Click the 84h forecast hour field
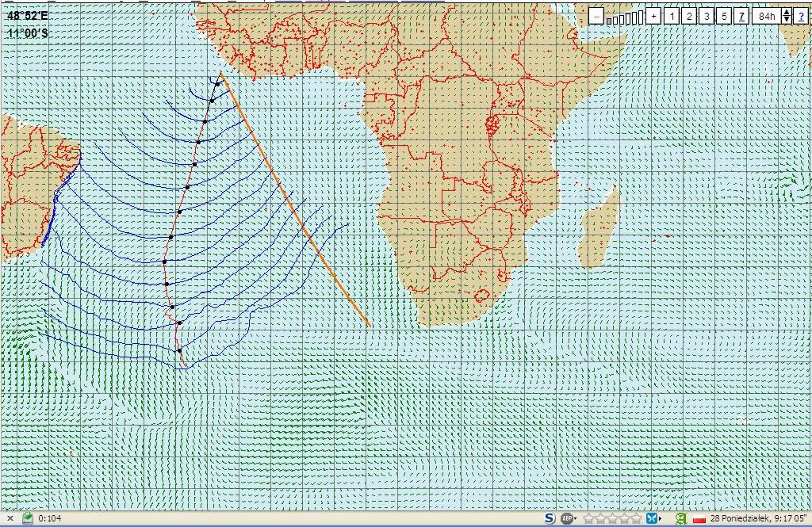812x527 pixels. (x=765, y=16)
